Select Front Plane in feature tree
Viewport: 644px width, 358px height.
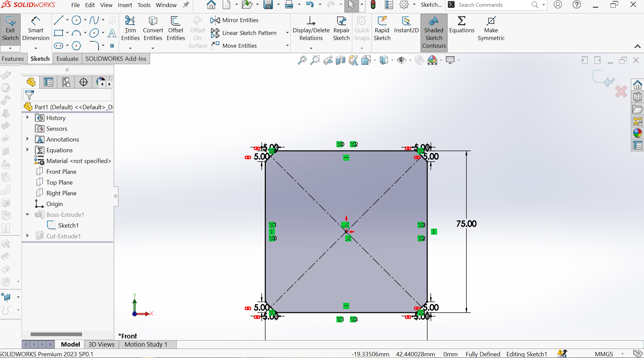click(x=61, y=172)
